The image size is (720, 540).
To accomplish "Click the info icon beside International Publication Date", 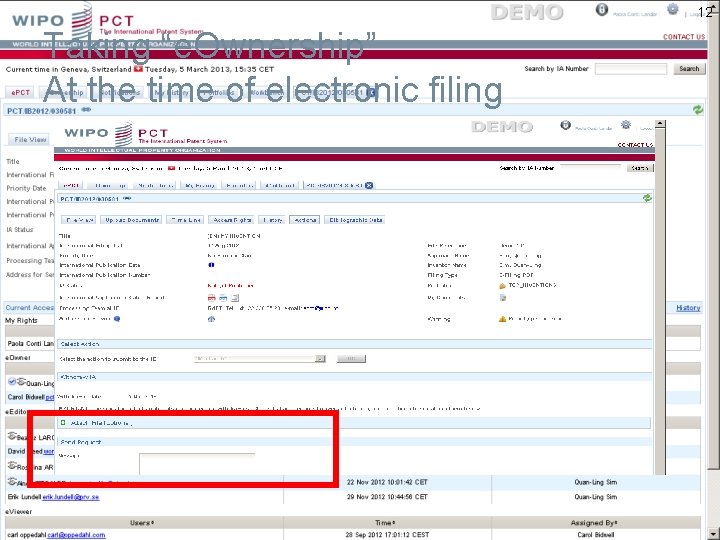I will (211, 265).
